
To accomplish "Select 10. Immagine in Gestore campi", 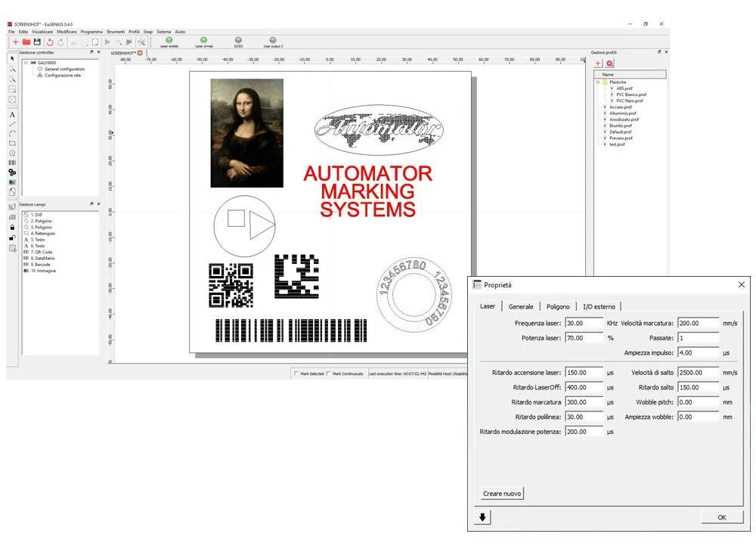I will click(x=43, y=271).
